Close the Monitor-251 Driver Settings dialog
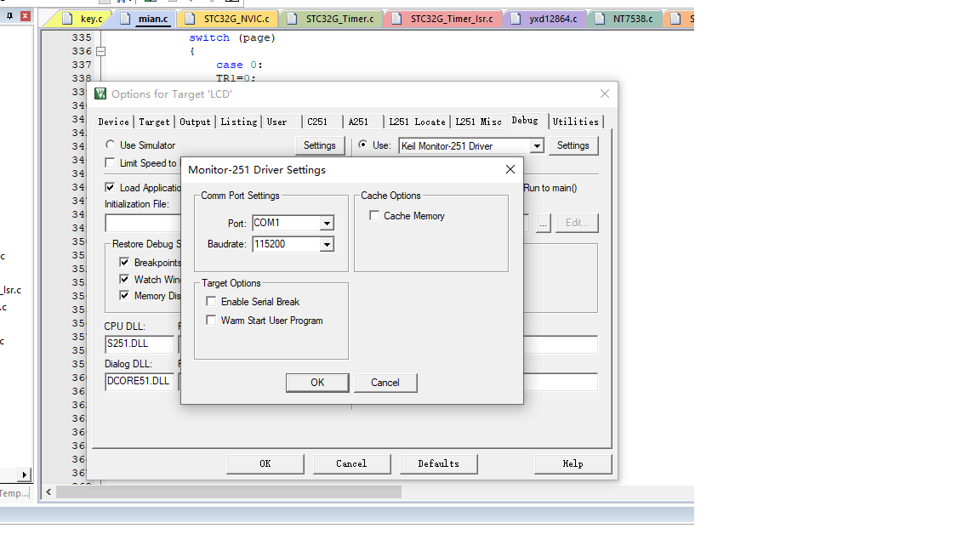The height and width of the screenshot is (551, 980). point(510,169)
